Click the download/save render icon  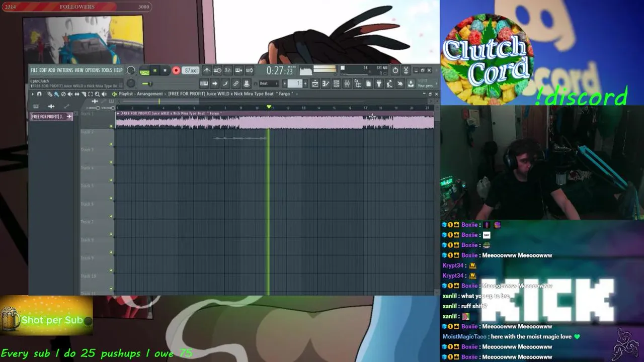tap(411, 83)
